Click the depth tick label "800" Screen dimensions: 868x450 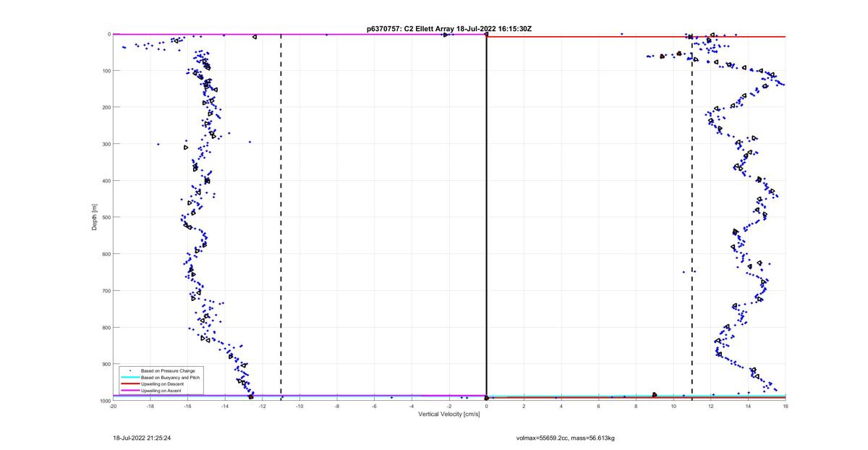click(106, 327)
